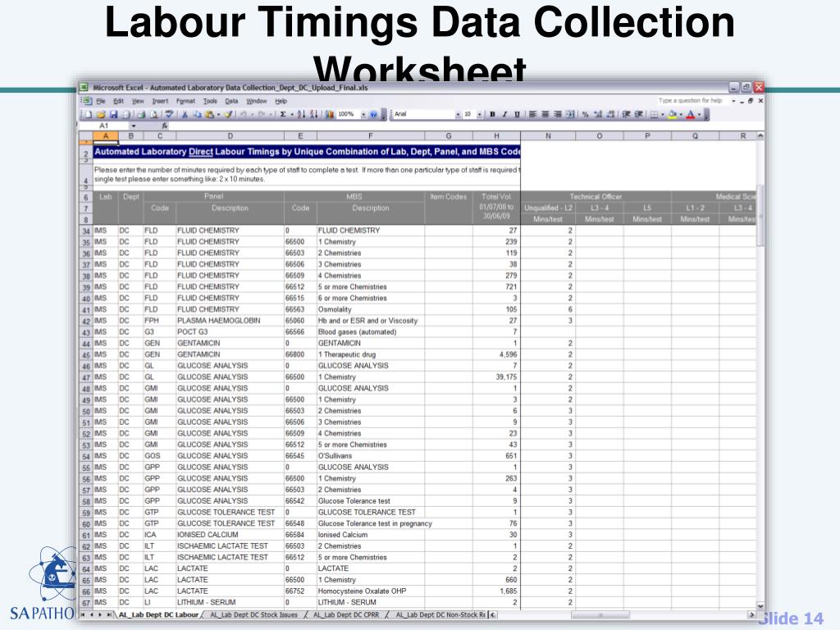Viewport: 840px width, 630px height.
Task: Select column header D
Action: pos(230,136)
